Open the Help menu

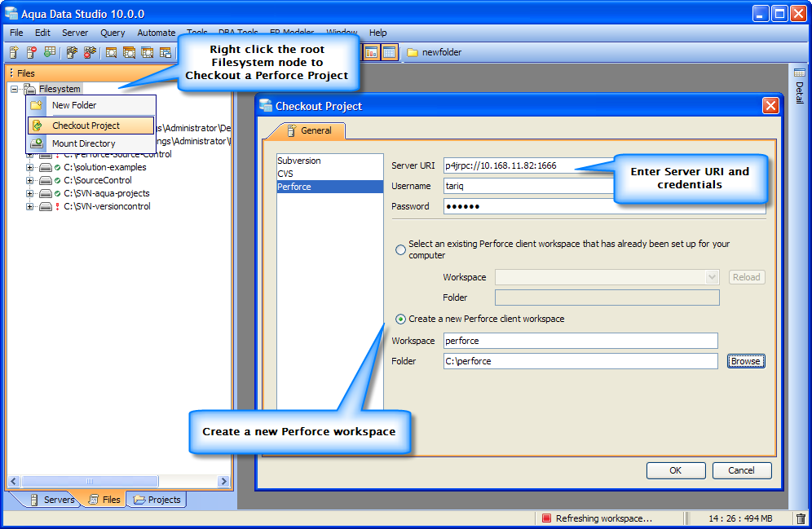coord(378,33)
